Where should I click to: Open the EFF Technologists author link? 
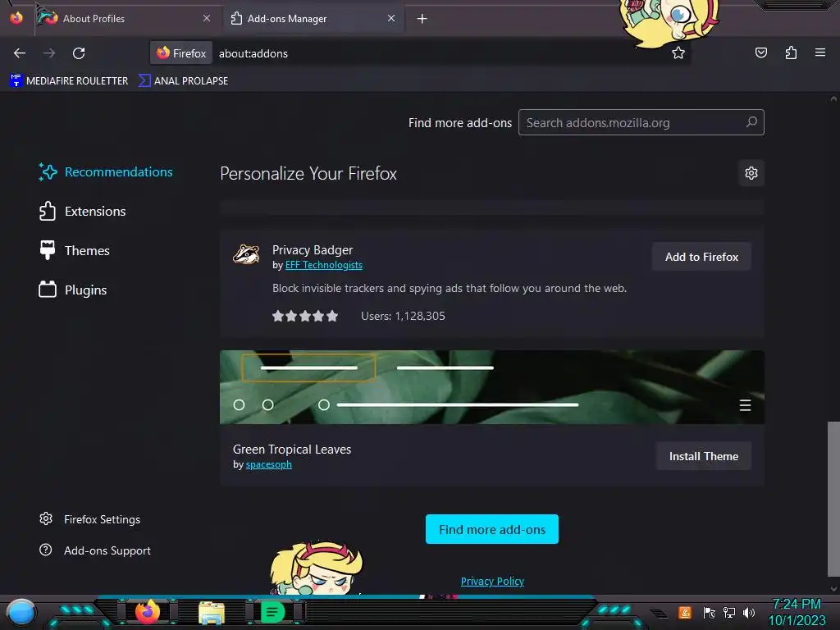(323, 265)
